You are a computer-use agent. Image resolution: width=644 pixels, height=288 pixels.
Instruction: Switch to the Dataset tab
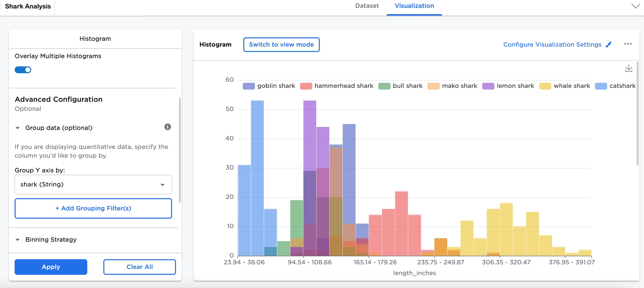coord(367,6)
